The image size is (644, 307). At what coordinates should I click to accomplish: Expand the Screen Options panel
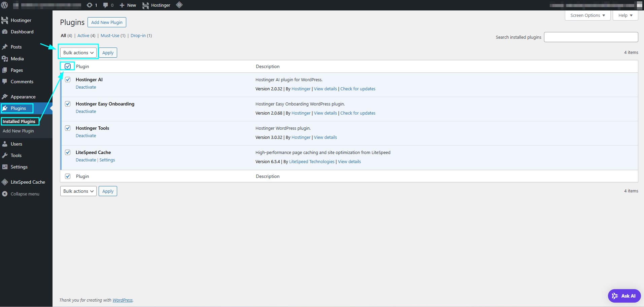[x=587, y=16]
